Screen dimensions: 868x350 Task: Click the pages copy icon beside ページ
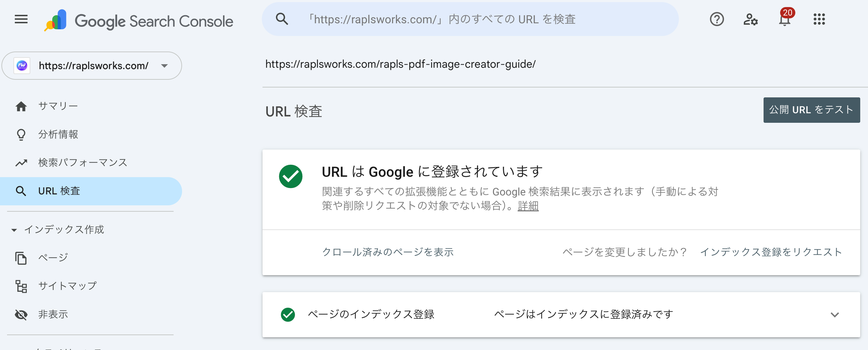pyautogui.click(x=21, y=258)
